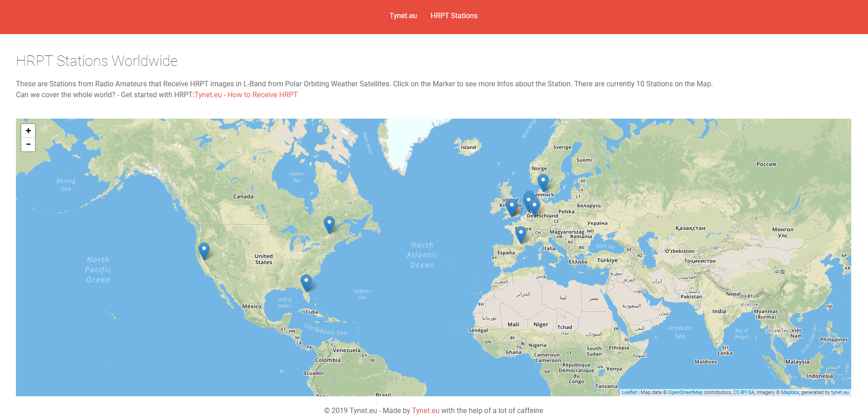The image size is (868, 419).
Task: Zoom out the map with minus button
Action: tap(28, 145)
